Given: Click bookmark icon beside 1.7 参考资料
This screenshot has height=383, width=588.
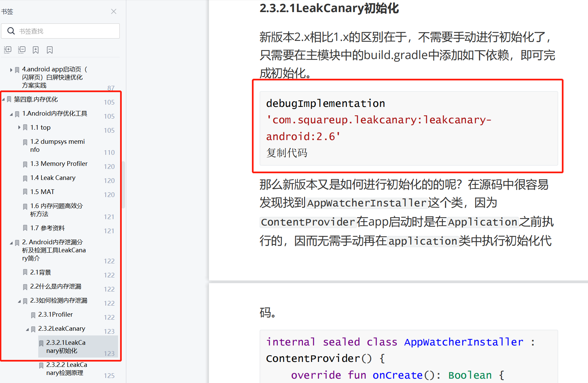Looking at the screenshot, I should [x=25, y=228].
